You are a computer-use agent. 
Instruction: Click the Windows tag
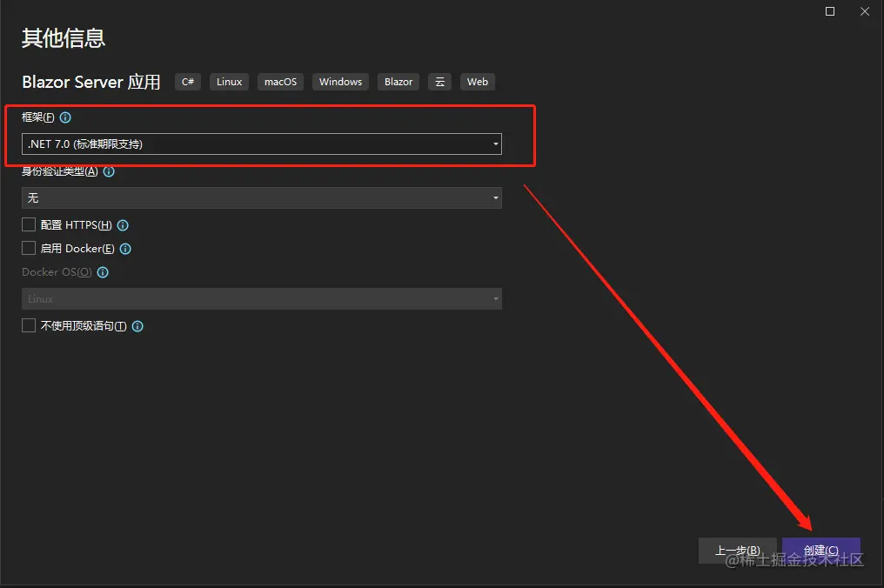(x=340, y=82)
